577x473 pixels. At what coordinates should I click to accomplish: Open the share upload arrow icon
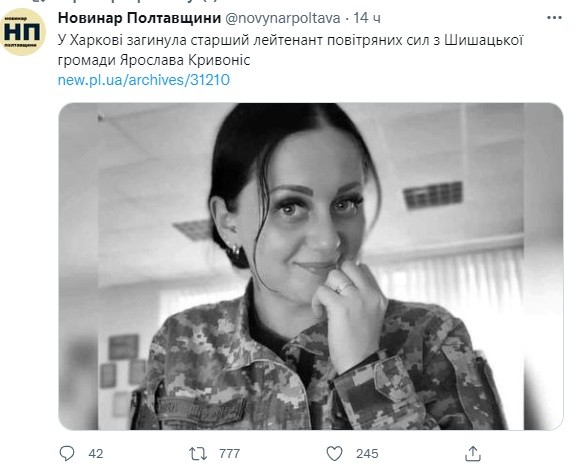click(x=473, y=453)
